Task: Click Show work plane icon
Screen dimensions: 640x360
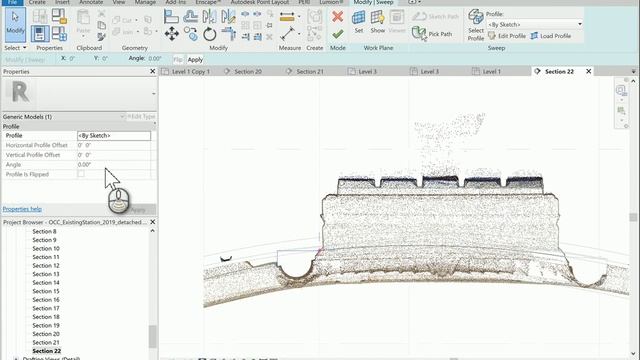Action: 378,21
